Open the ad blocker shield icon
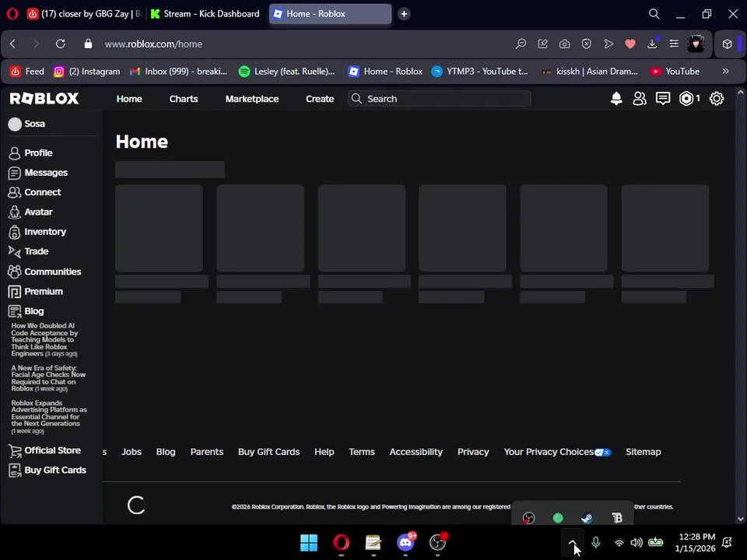The height and width of the screenshot is (560, 747). tap(587, 44)
